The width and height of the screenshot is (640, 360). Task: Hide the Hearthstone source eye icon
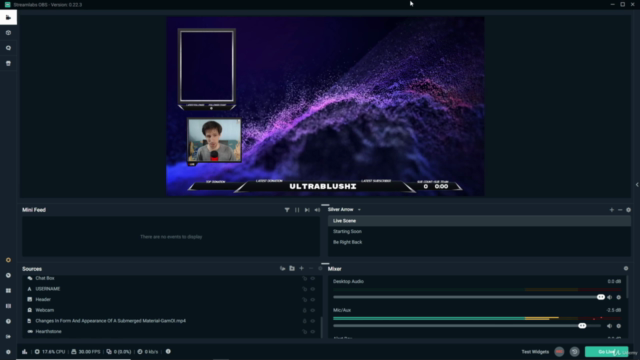click(313, 331)
